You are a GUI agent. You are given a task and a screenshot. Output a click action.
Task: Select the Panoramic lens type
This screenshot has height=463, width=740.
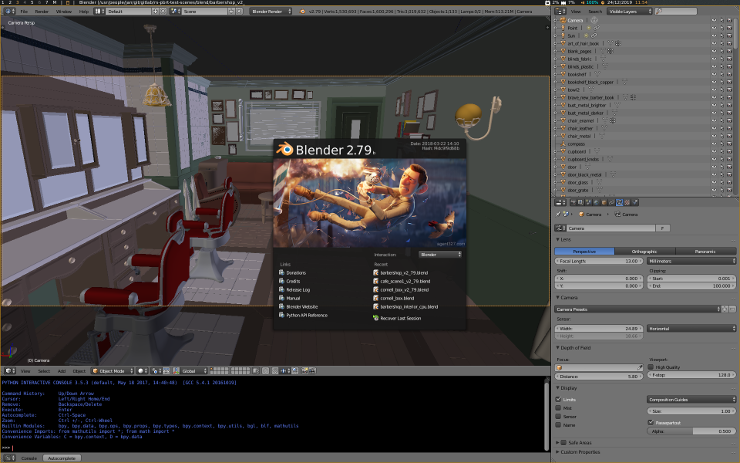(706, 252)
